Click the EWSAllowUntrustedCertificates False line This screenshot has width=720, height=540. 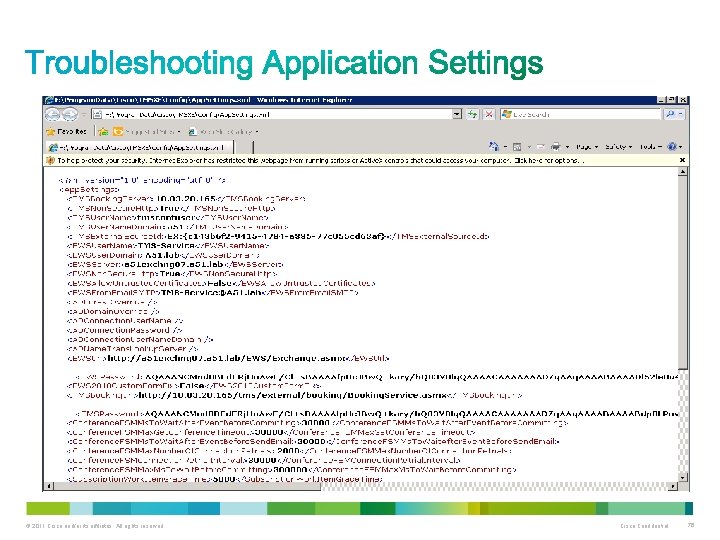point(221,283)
